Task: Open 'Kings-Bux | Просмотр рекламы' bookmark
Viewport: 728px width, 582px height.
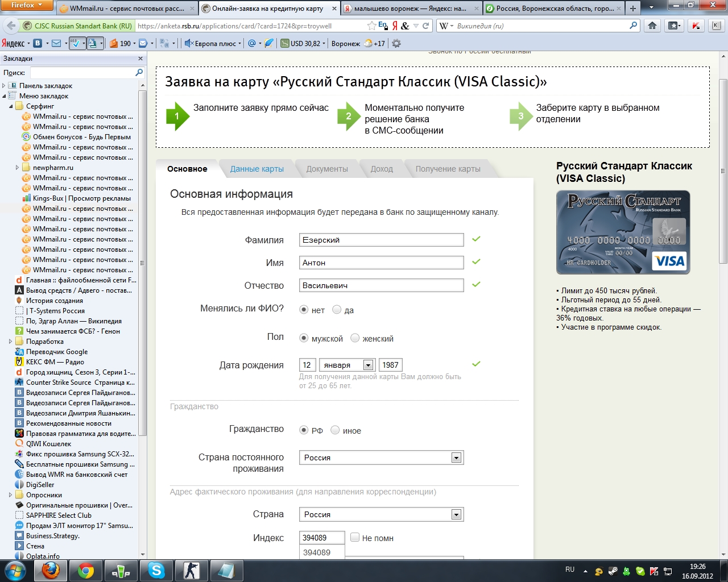Action: click(76, 198)
